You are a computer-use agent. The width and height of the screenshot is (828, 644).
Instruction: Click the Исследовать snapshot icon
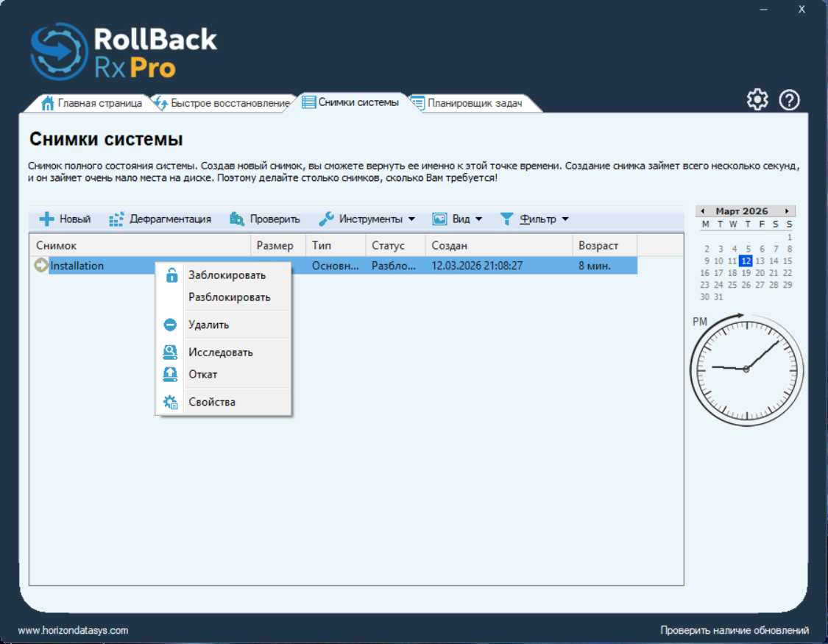tap(170, 352)
